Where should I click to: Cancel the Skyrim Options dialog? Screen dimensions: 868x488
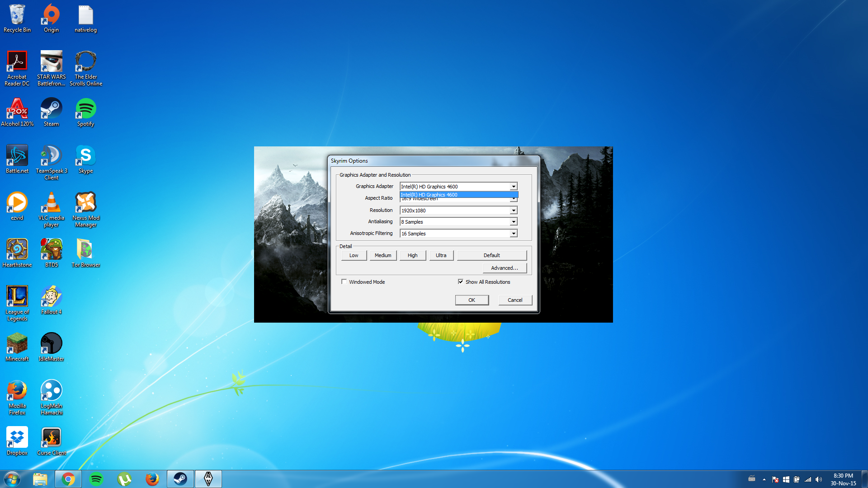click(x=515, y=300)
